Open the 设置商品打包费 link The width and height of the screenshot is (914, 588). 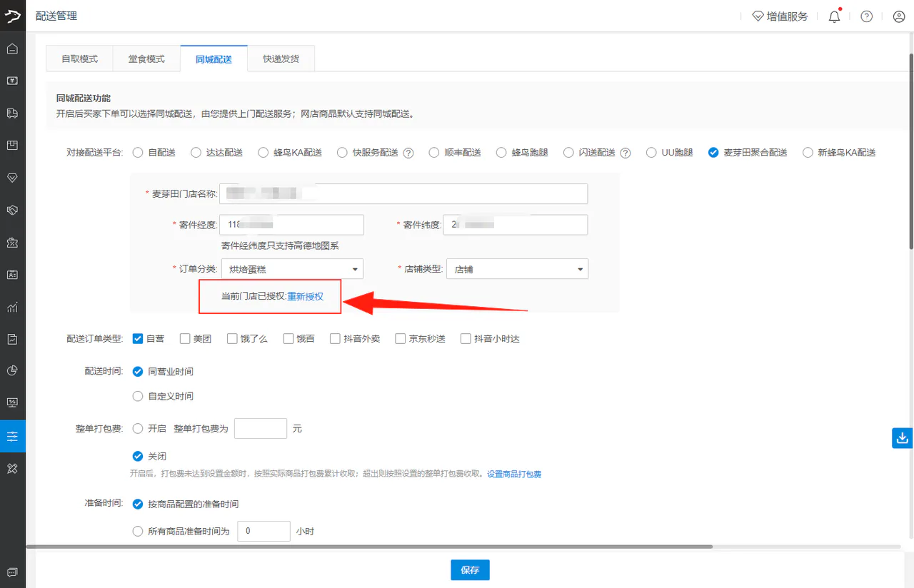[x=514, y=474]
